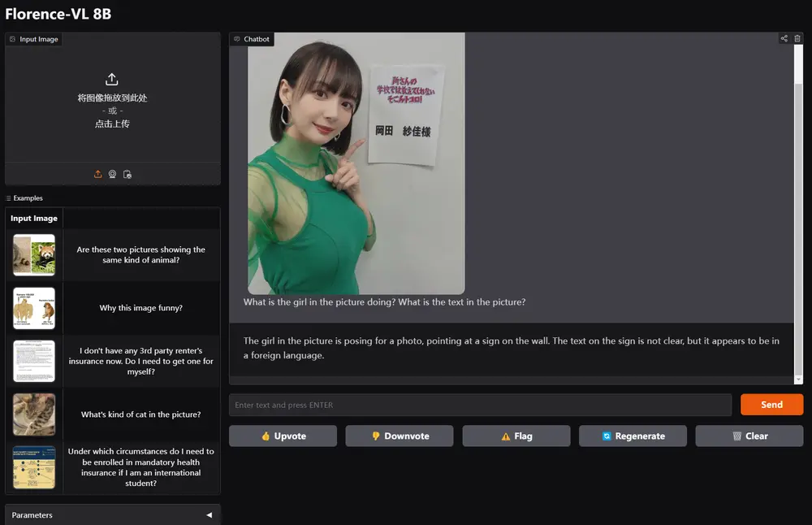Clear the chat history
Image resolution: width=812 pixels, height=525 pixels.
pyautogui.click(x=749, y=436)
